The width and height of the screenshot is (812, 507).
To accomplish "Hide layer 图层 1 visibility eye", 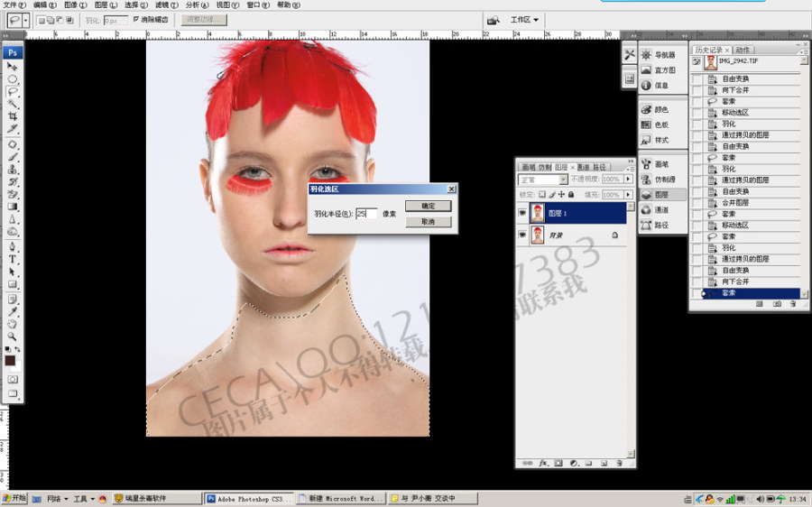I will click(522, 213).
